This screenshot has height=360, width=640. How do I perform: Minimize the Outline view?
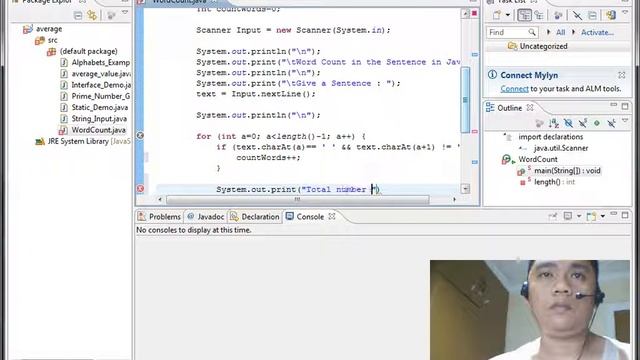[613, 105]
